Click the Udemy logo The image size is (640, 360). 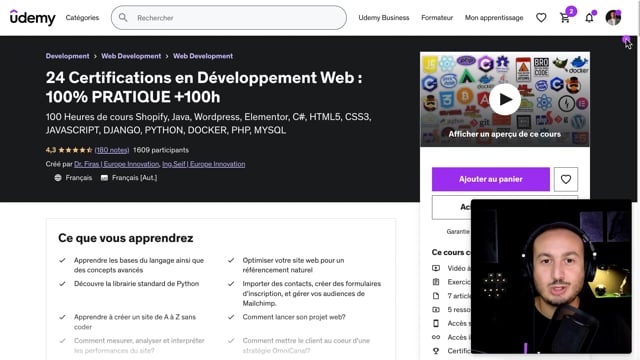pos(32,18)
